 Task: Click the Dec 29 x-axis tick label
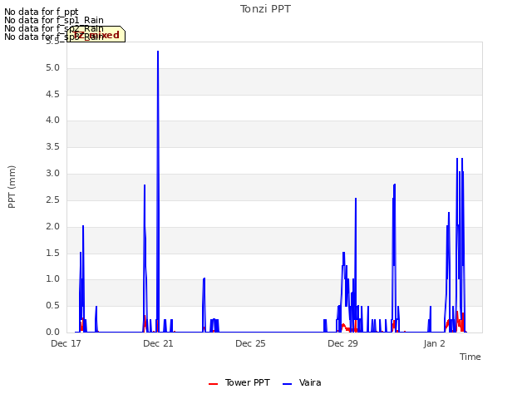[x=342, y=343]
